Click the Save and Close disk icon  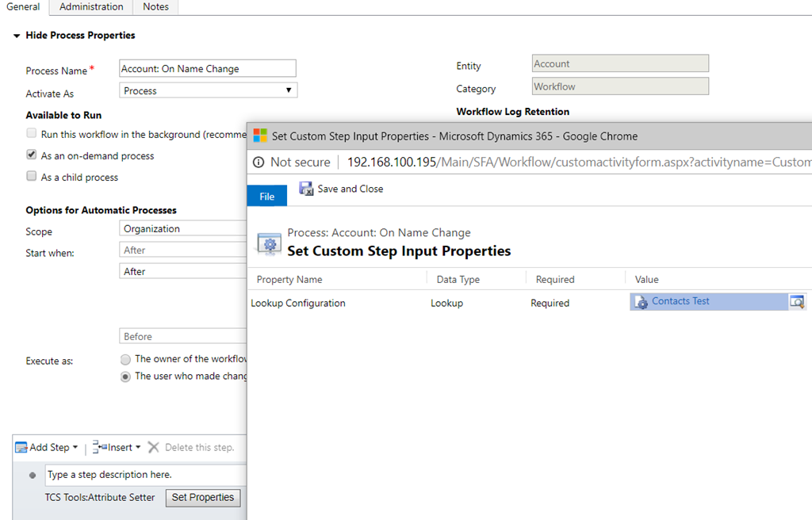click(306, 189)
